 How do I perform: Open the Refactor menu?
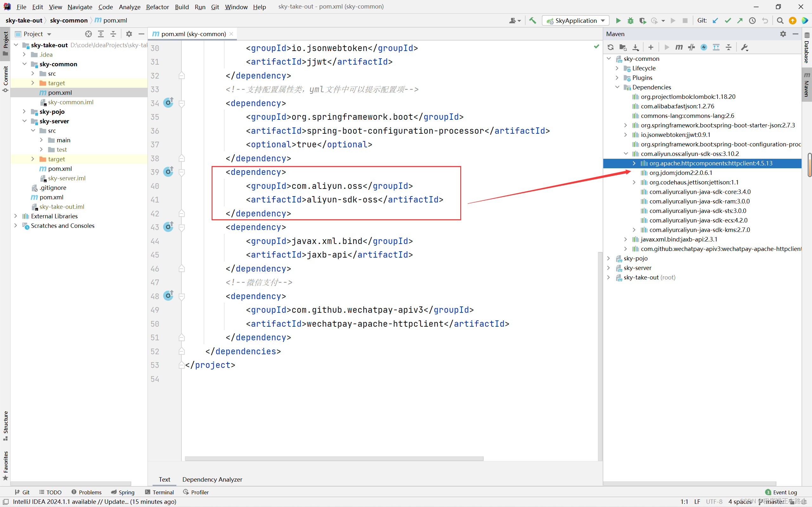pos(157,7)
